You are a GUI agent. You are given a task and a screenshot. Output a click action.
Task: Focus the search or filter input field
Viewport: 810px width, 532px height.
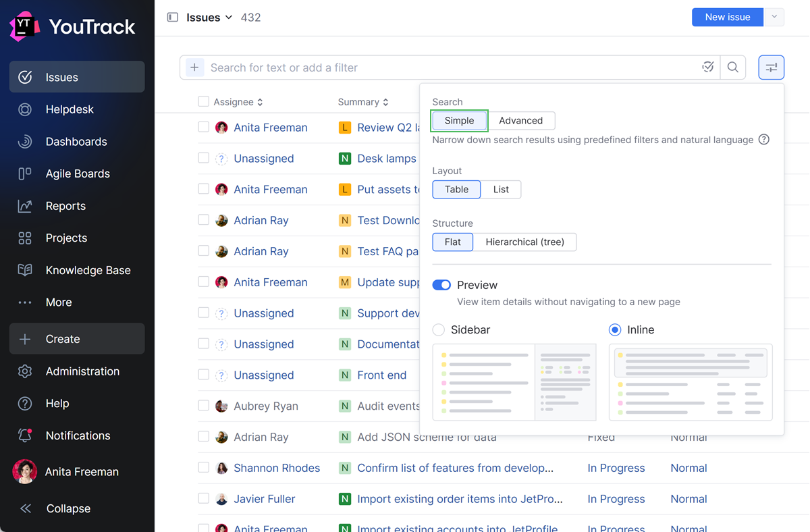click(452, 68)
